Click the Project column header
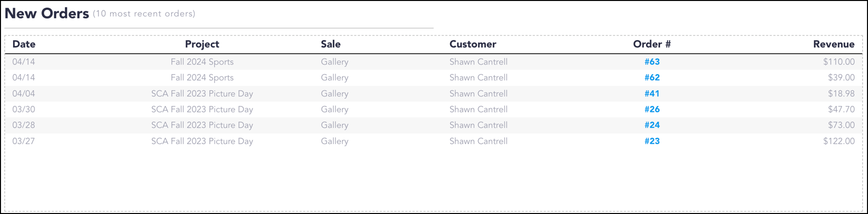This screenshot has height=214, width=868. pos(202,44)
